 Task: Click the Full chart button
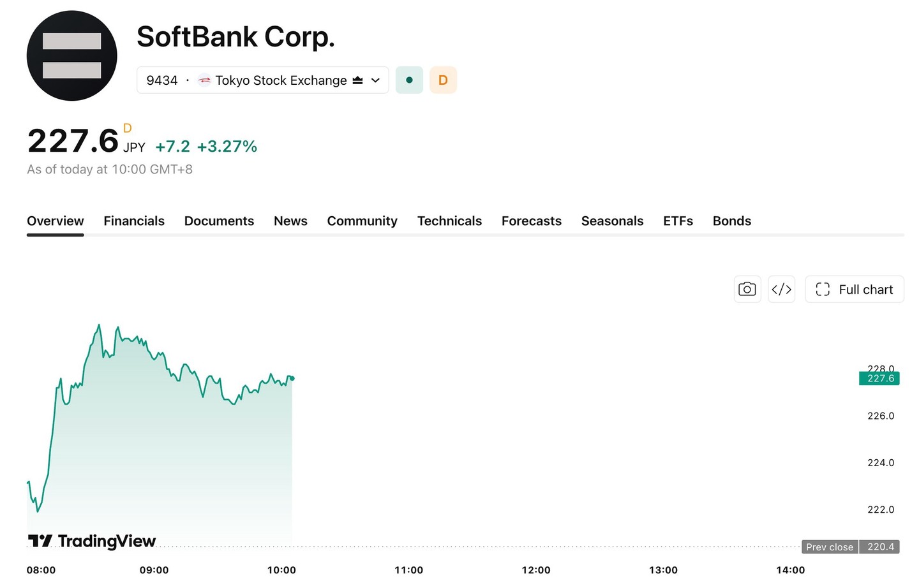pyautogui.click(x=855, y=290)
